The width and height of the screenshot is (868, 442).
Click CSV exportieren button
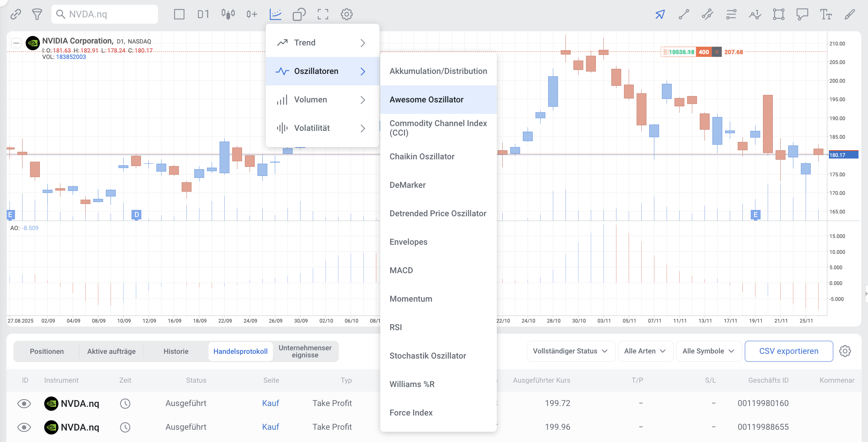[788, 351]
